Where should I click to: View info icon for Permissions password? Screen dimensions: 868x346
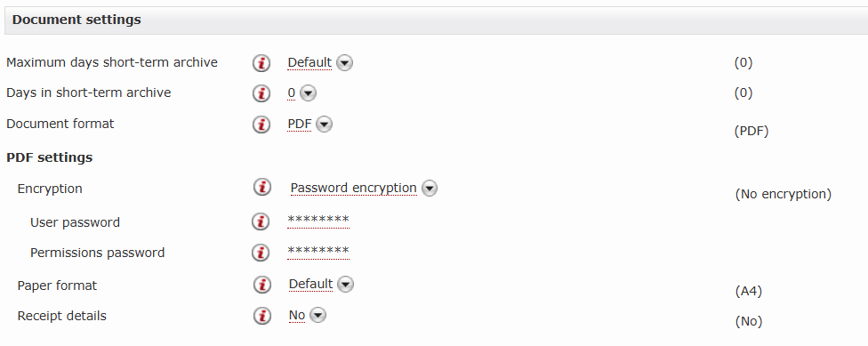pos(261,253)
